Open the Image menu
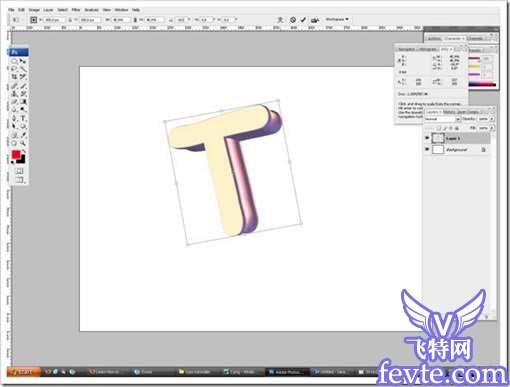This screenshot has height=387, width=510. click(34, 10)
